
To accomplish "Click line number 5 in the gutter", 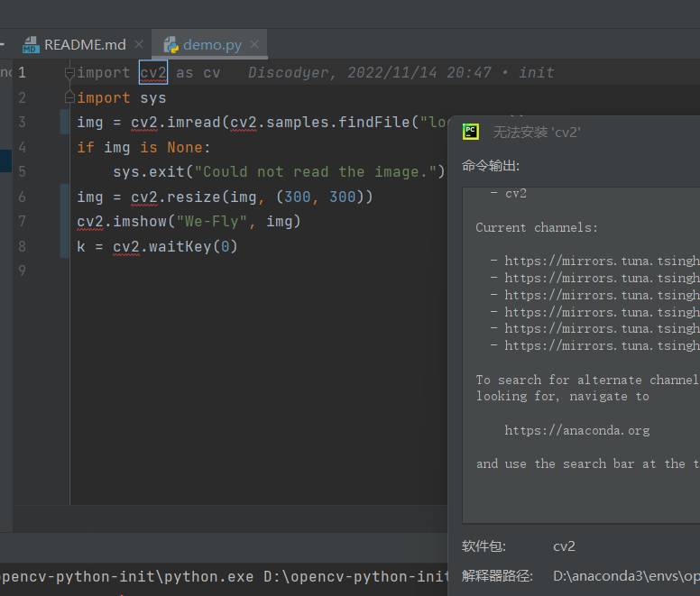I will [x=22, y=171].
